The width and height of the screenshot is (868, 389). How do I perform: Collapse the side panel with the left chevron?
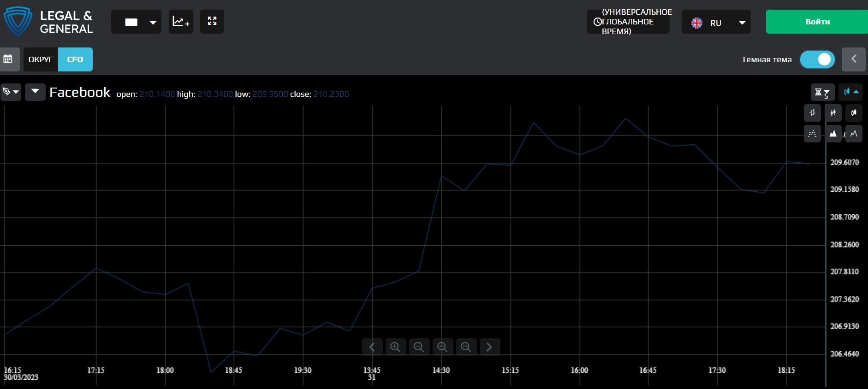[854, 59]
